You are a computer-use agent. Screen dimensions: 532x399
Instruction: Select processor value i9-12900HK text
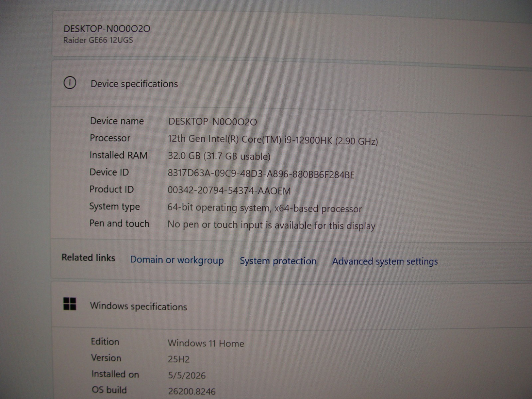tap(273, 140)
